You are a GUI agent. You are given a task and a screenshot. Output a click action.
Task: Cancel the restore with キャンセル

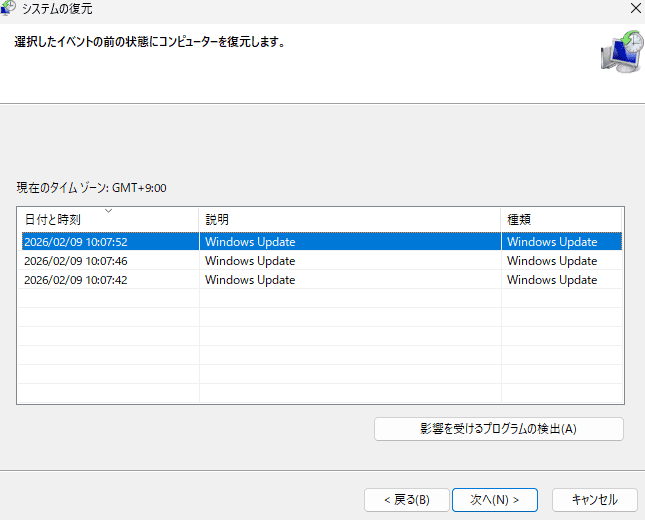click(594, 500)
